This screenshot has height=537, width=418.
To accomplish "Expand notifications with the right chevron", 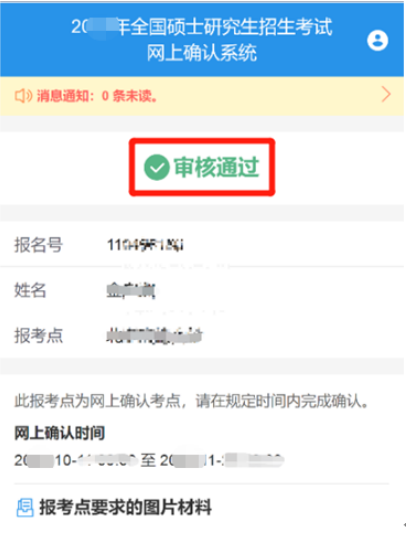I will (386, 95).
